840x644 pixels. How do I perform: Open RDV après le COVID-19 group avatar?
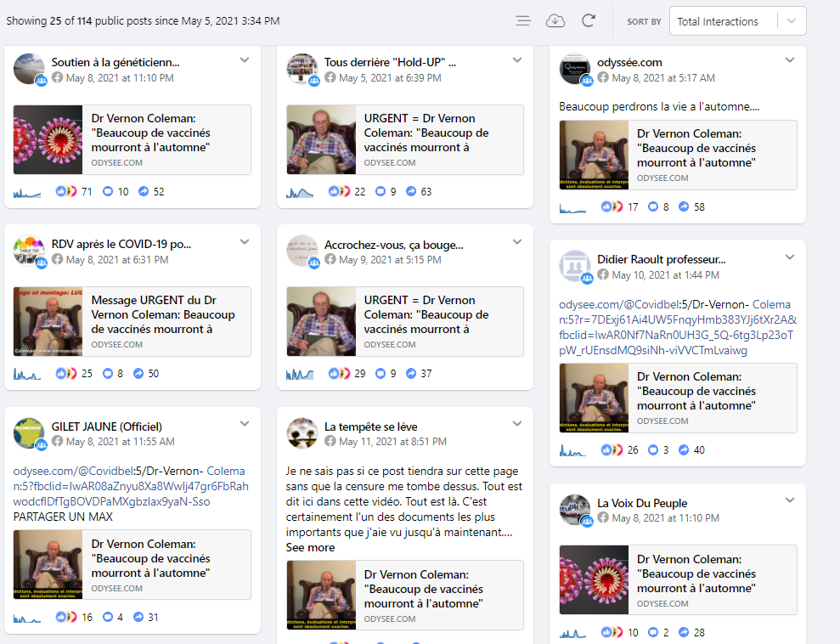pos(29,250)
